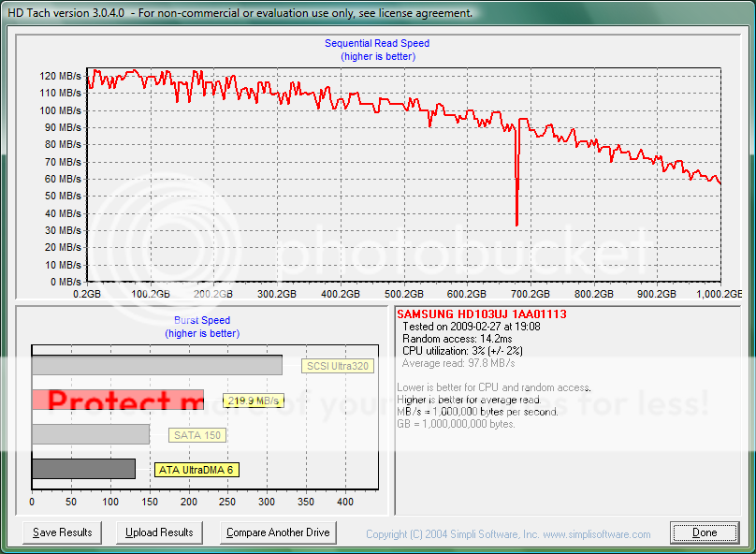Click the Tested on 2009-02-27 line

pyautogui.click(x=470, y=327)
